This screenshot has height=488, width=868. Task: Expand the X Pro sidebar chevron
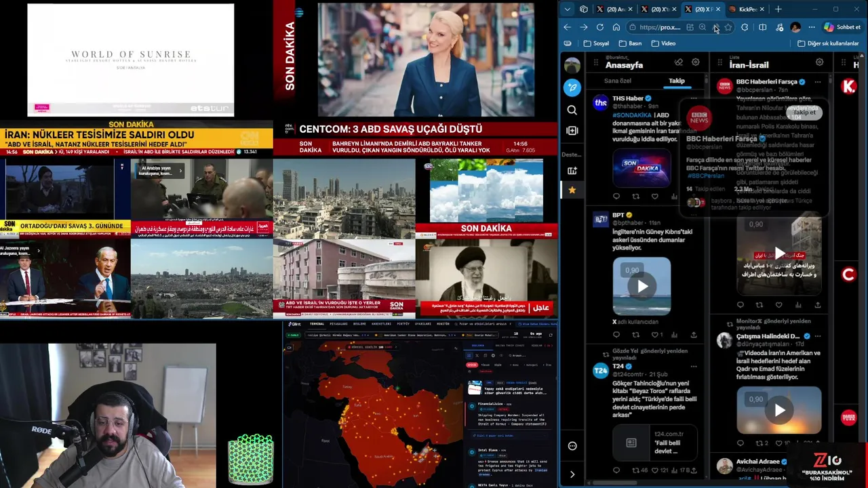[572, 474]
